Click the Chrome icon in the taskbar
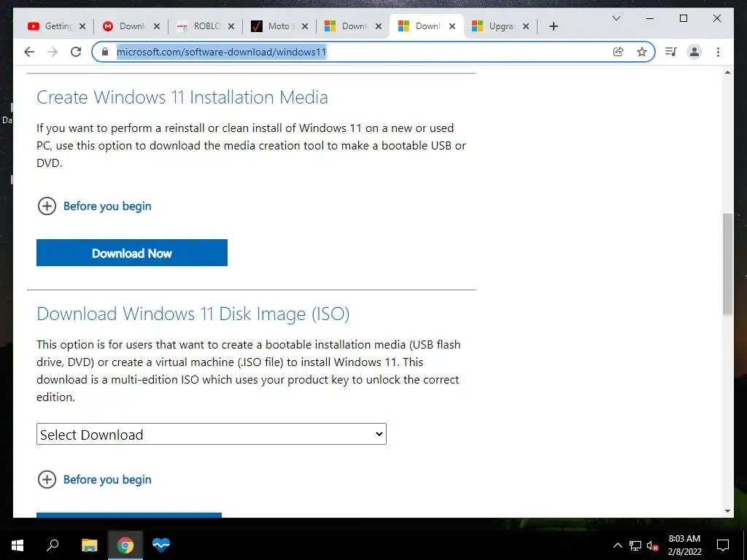 (x=125, y=545)
